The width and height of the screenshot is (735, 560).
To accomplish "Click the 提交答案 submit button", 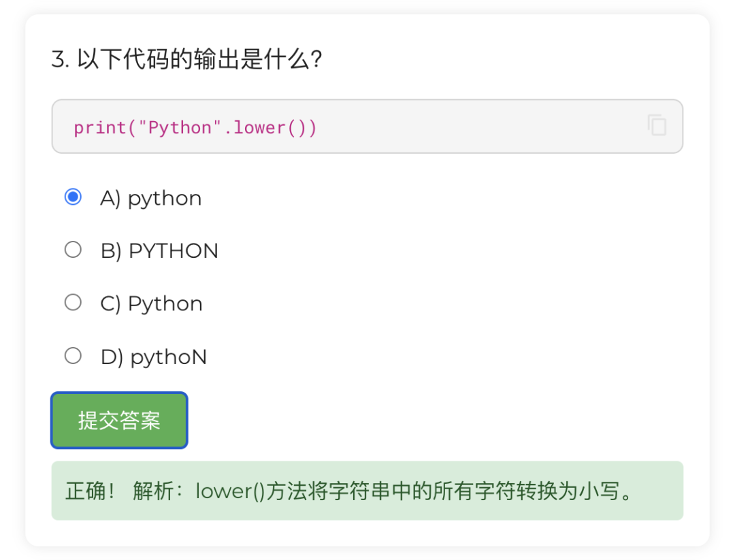I will tap(118, 420).
